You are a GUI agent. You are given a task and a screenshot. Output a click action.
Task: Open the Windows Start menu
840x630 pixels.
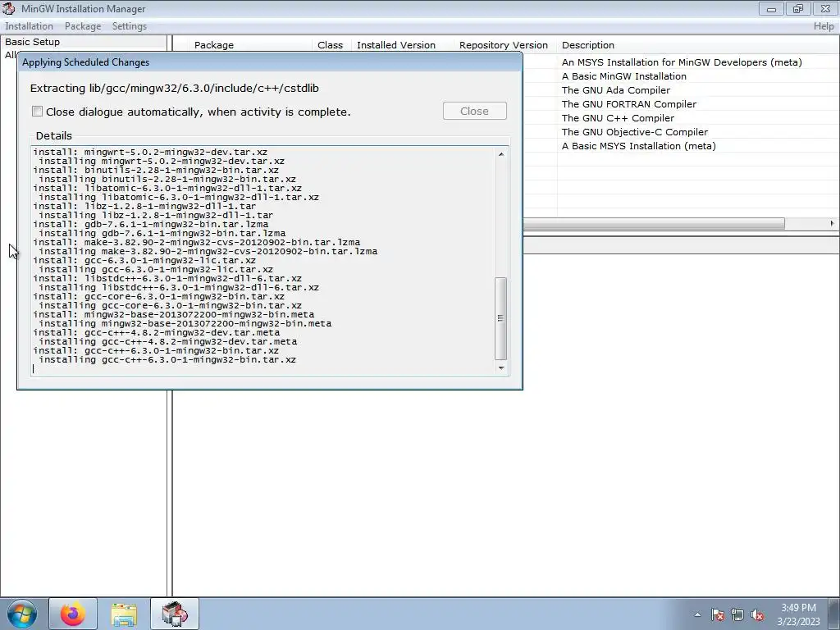pyautogui.click(x=22, y=614)
